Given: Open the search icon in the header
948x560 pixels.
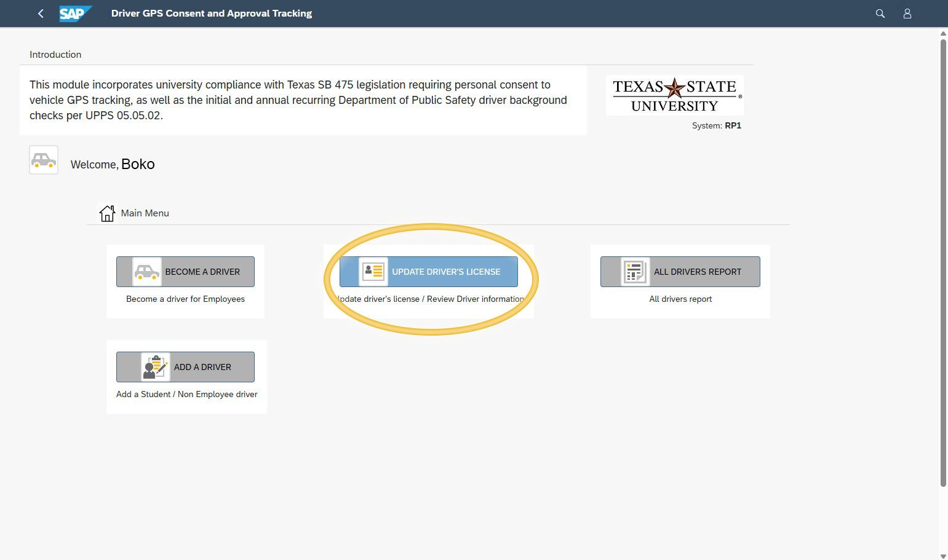Looking at the screenshot, I should point(880,13).
